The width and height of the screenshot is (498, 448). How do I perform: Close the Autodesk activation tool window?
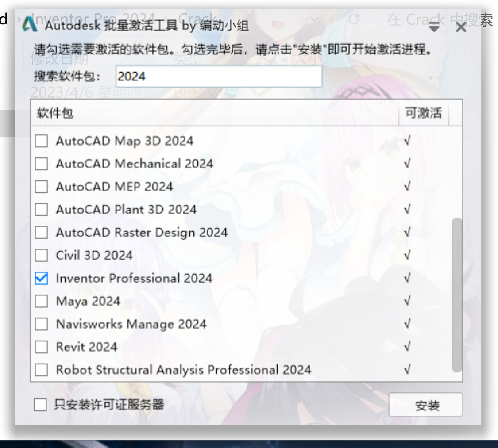pyautogui.click(x=461, y=27)
